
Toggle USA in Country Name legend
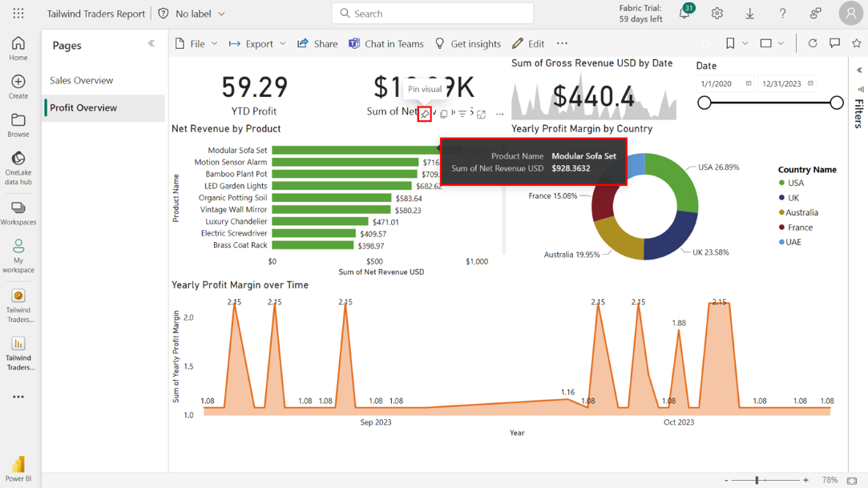coord(795,184)
